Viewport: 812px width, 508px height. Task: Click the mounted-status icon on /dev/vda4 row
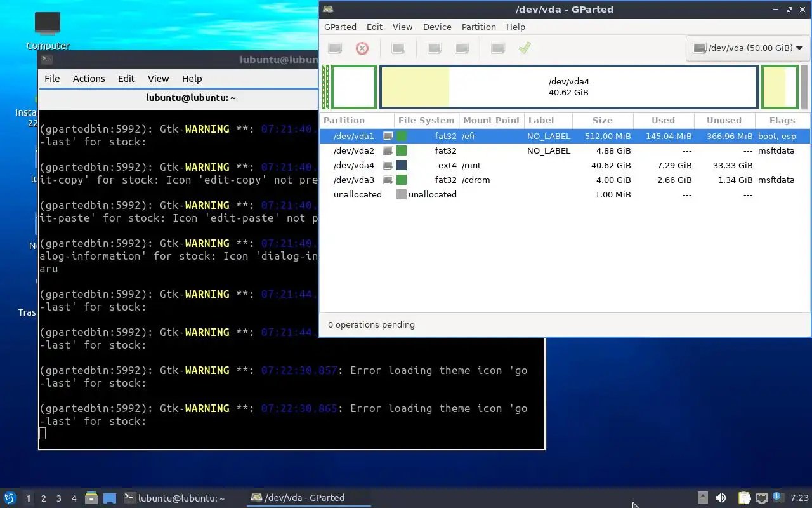click(388, 165)
